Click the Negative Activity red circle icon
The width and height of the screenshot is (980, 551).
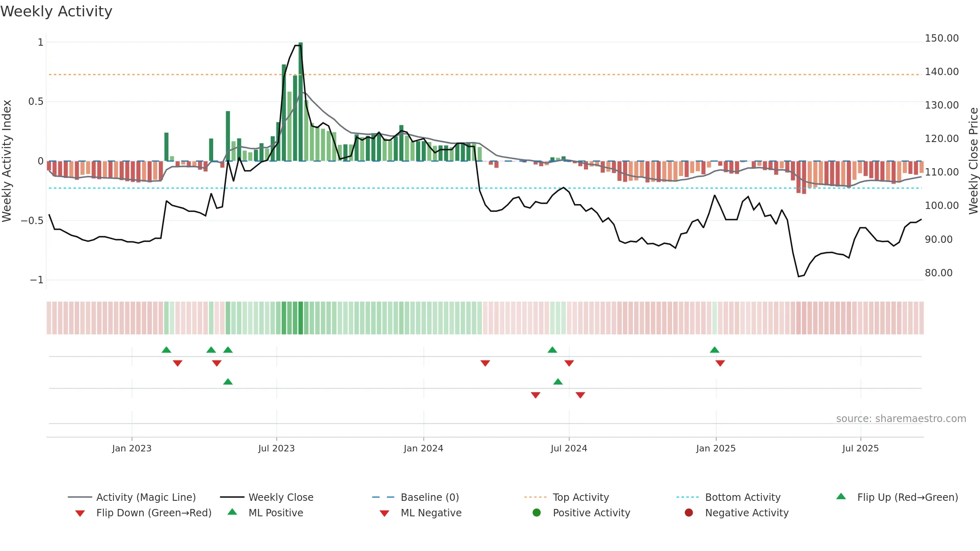click(x=689, y=512)
